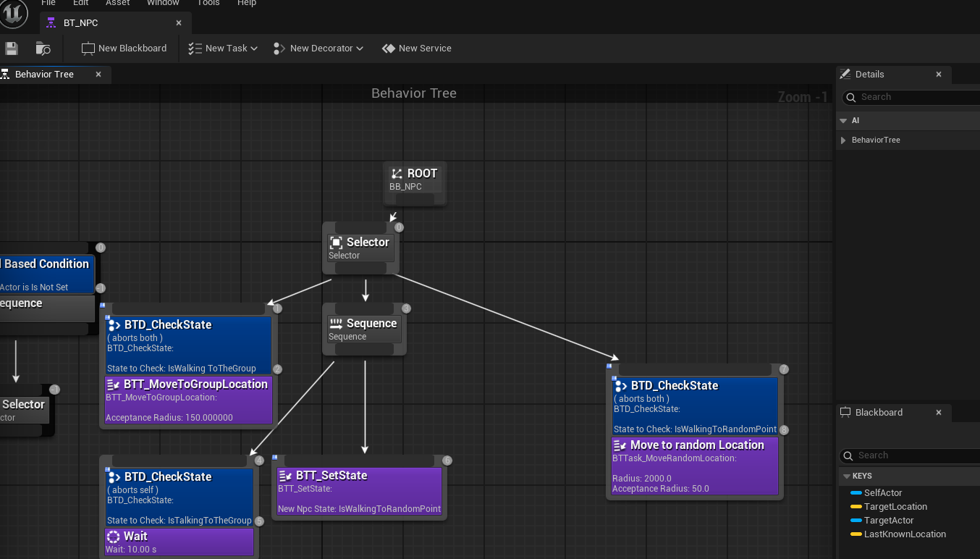The width and height of the screenshot is (980, 559).
Task: Save the BT_NPC asset
Action: click(x=11, y=47)
